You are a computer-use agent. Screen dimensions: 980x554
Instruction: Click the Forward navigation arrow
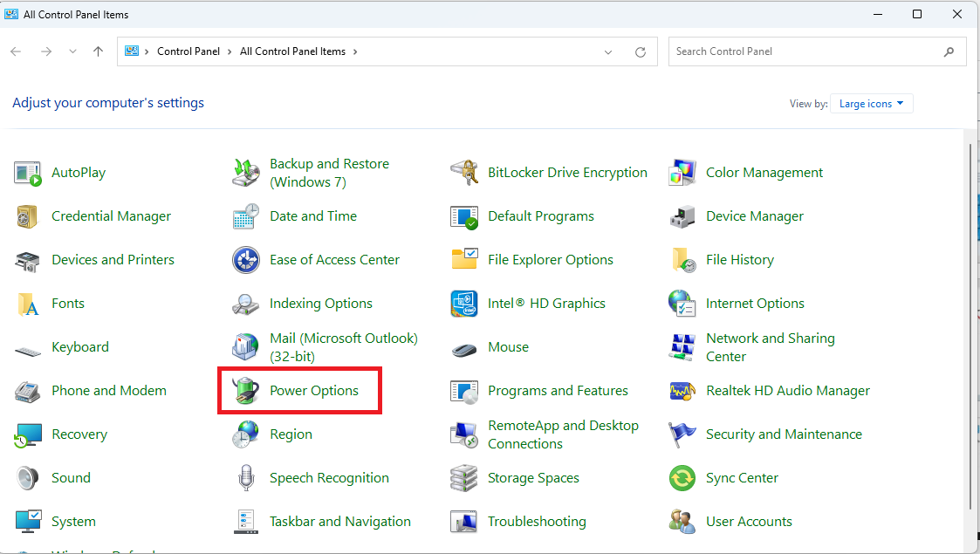pyautogui.click(x=46, y=51)
